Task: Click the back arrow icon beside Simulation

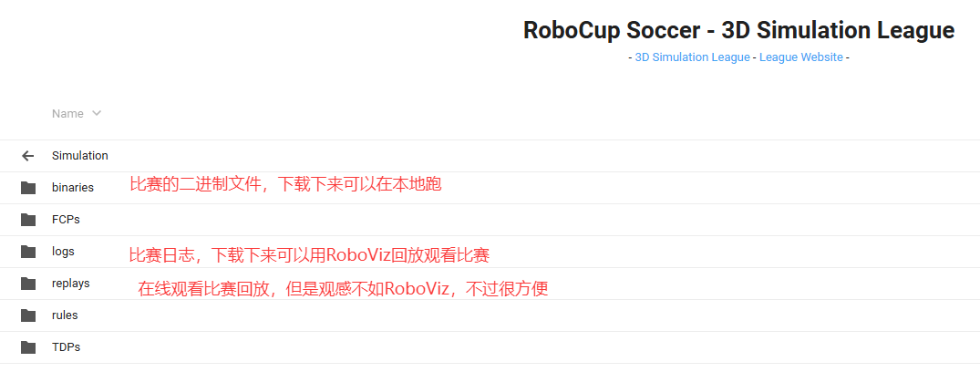Action: coord(27,156)
